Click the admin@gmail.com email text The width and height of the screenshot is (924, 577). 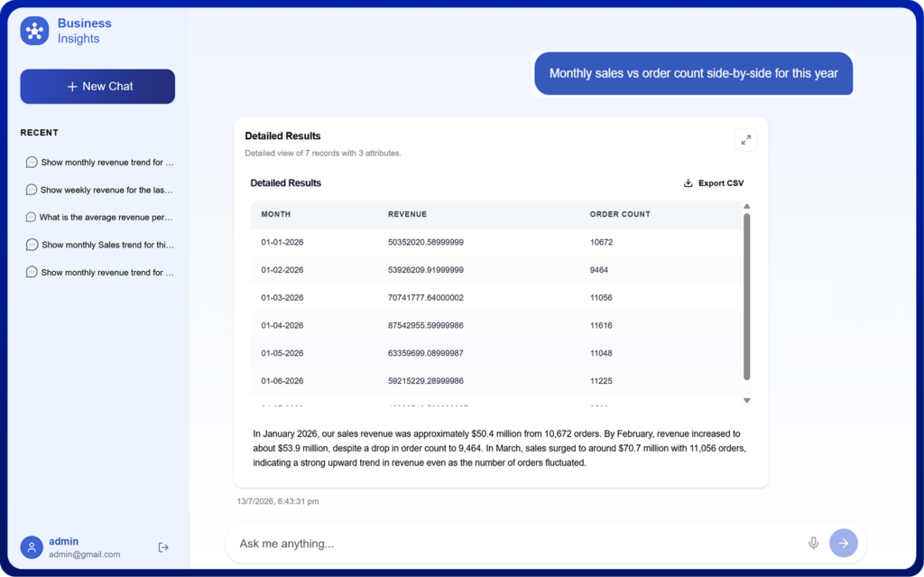pyautogui.click(x=84, y=554)
